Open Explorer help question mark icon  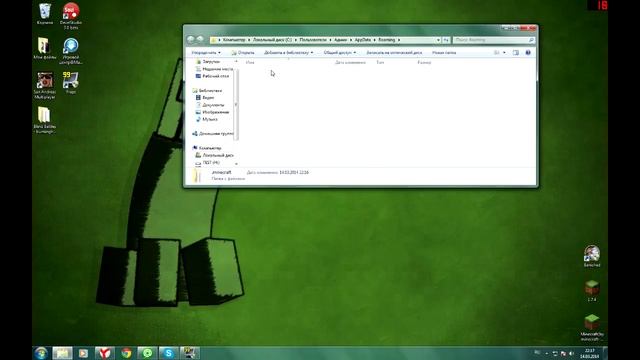528,53
